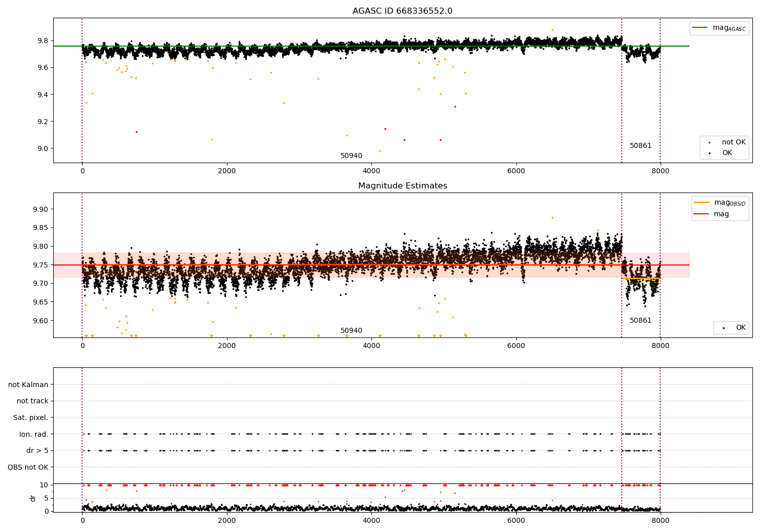Click the orange mag OBSID legend line
This screenshot has width=760, height=532.
(702, 202)
